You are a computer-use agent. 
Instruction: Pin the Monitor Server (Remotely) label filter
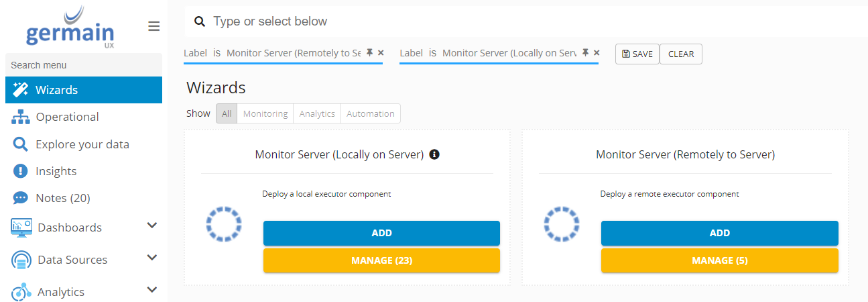click(x=369, y=52)
